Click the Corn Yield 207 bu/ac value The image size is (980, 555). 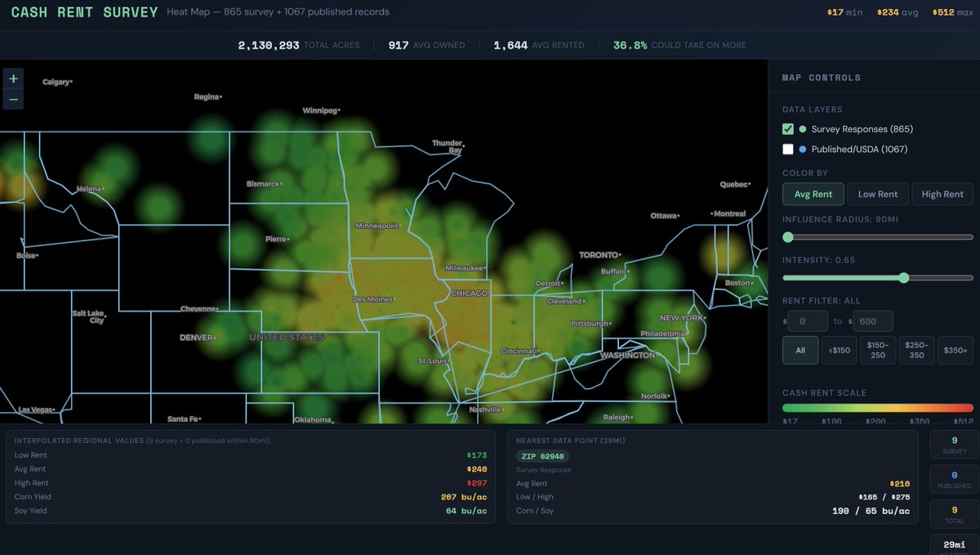click(x=464, y=497)
